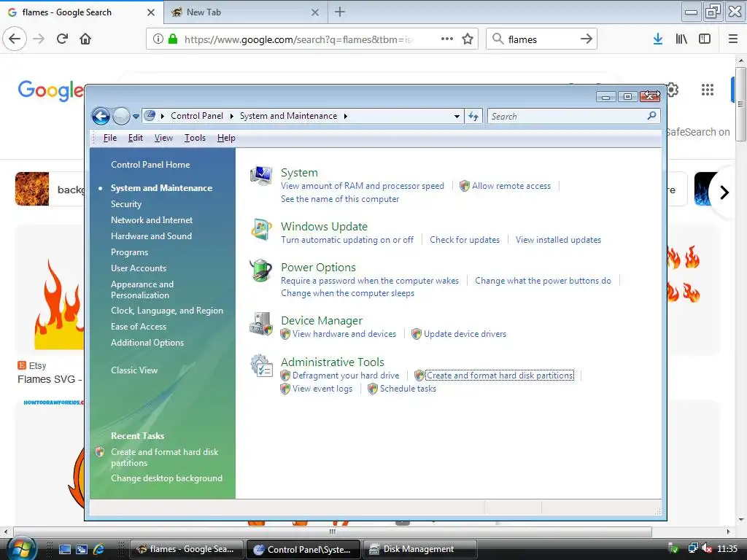Open Create and format hard disk partitions
Viewport: 747px width, 560px height.
pyautogui.click(x=500, y=376)
